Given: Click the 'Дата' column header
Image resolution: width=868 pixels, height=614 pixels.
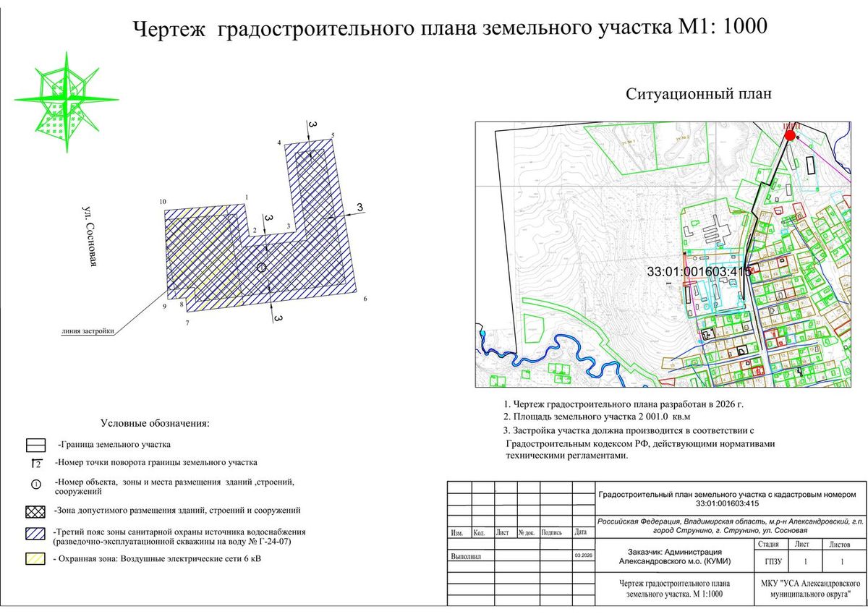Looking at the screenshot, I should click(580, 532).
